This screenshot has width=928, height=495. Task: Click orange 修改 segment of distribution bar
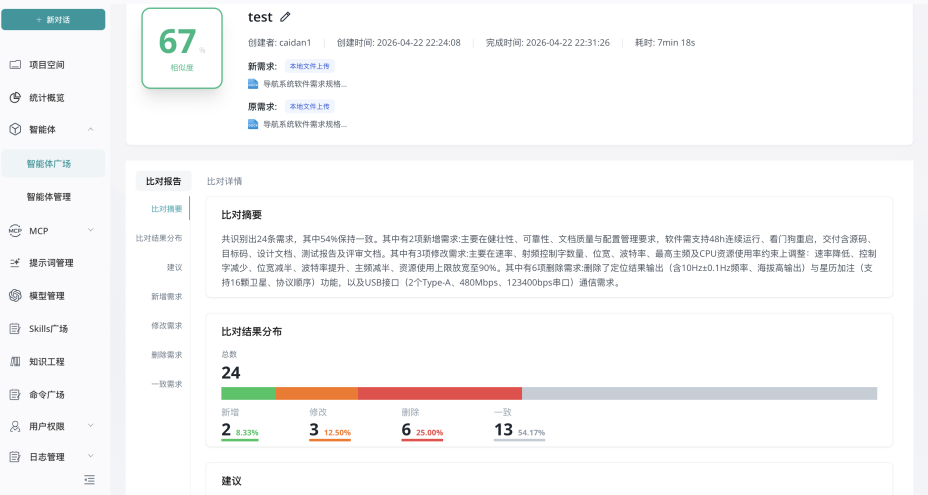pyautogui.click(x=317, y=394)
